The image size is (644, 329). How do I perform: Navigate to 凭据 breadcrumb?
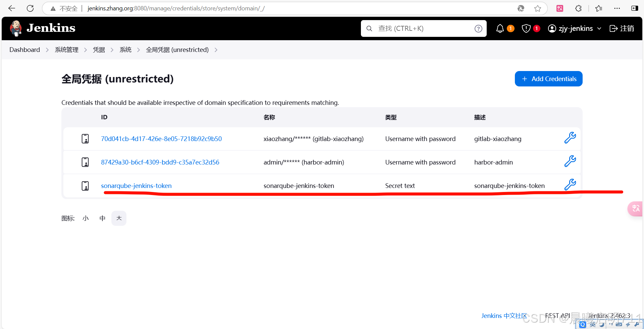99,50
